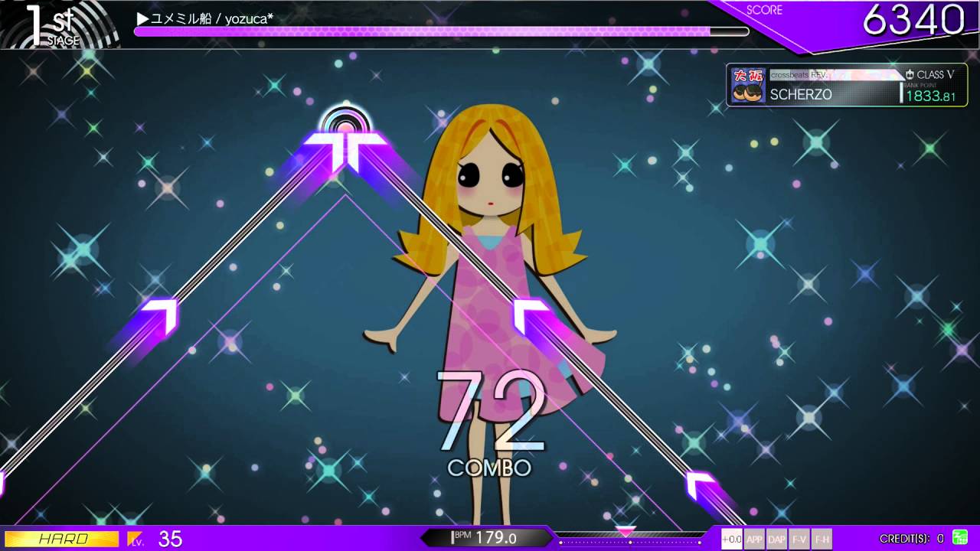
Task: Click the takoyaki player avatar icon
Action: [x=748, y=86]
